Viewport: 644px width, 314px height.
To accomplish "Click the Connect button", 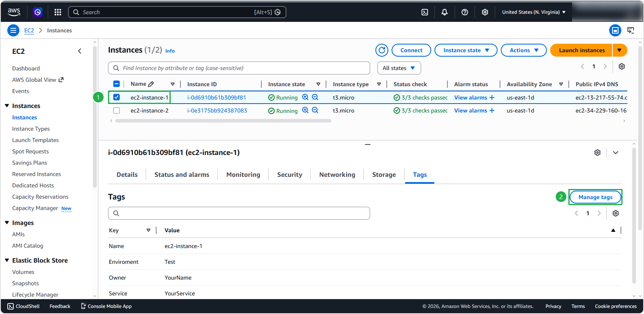I will coord(411,50).
